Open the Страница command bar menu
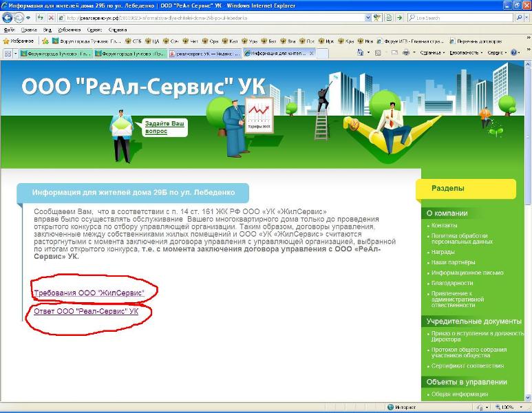Screen dimensions: 532x413 (x=432, y=52)
